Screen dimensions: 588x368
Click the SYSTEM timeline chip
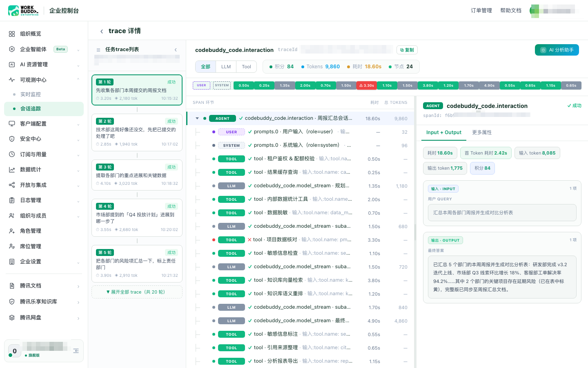222,85
